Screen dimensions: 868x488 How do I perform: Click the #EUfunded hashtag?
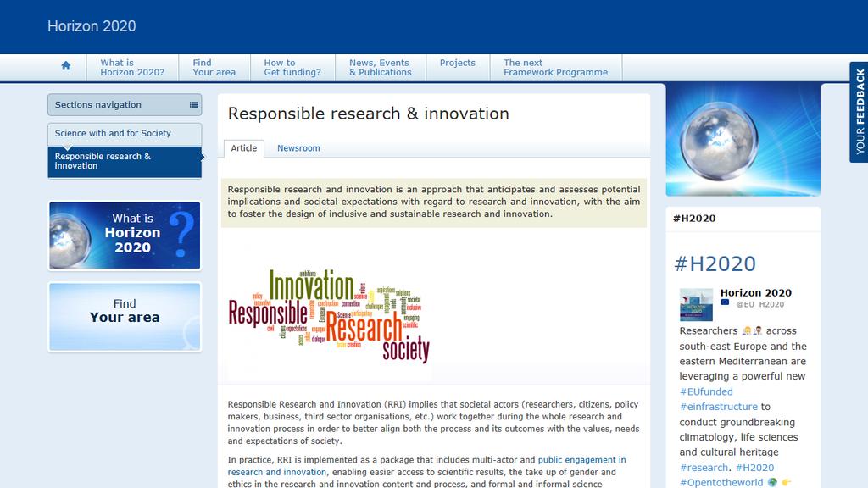706,391
